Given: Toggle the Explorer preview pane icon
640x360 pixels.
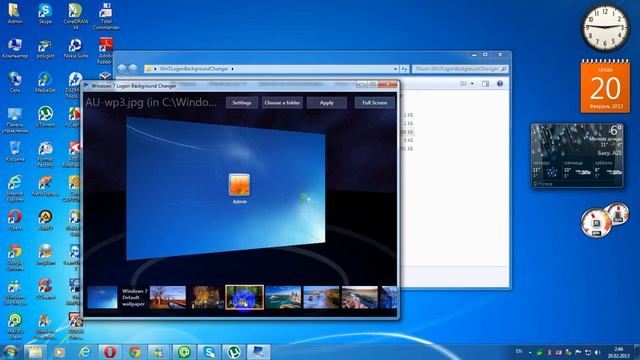Looking at the screenshot, I should [x=485, y=84].
